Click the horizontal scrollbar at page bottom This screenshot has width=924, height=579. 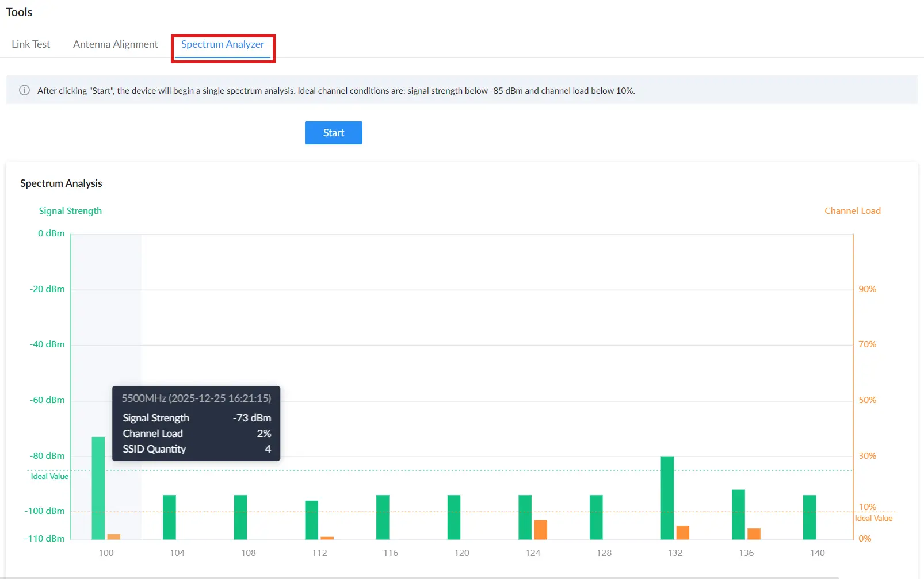tap(420, 577)
